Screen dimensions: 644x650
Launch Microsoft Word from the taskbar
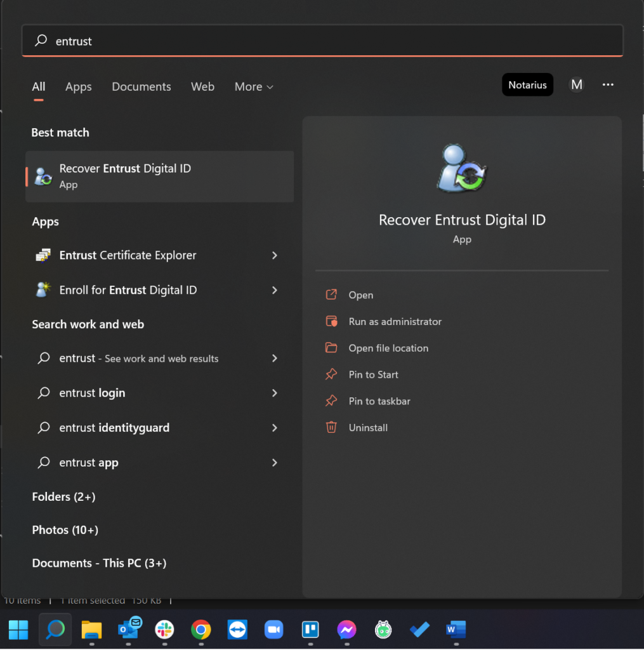pyautogui.click(x=456, y=629)
